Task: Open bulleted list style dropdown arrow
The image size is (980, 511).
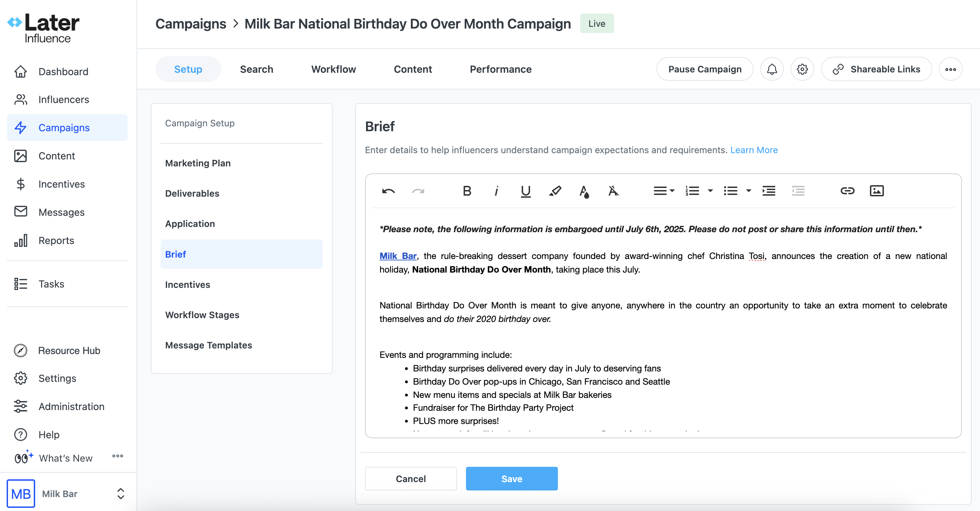Action: 748,191
